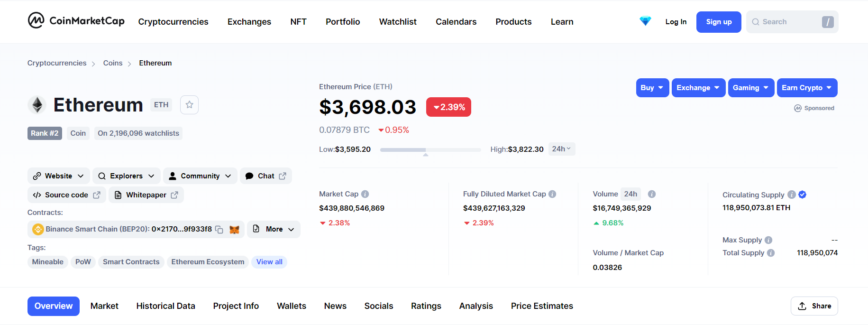The height and width of the screenshot is (325, 868).
Task: Click the Coins breadcrumb
Action: pos(113,63)
